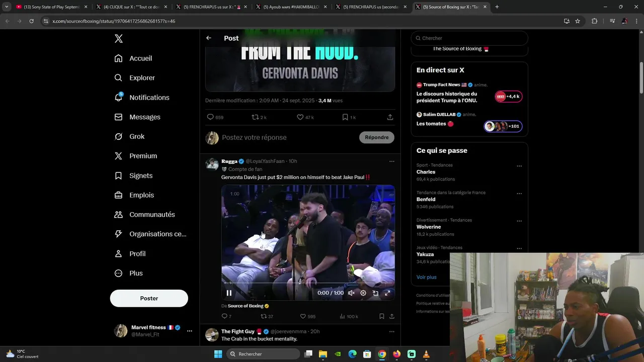The image size is (644, 362).
Task: Open @LoyalYashFaan profile handle
Action: pyautogui.click(x=265, y=161)
